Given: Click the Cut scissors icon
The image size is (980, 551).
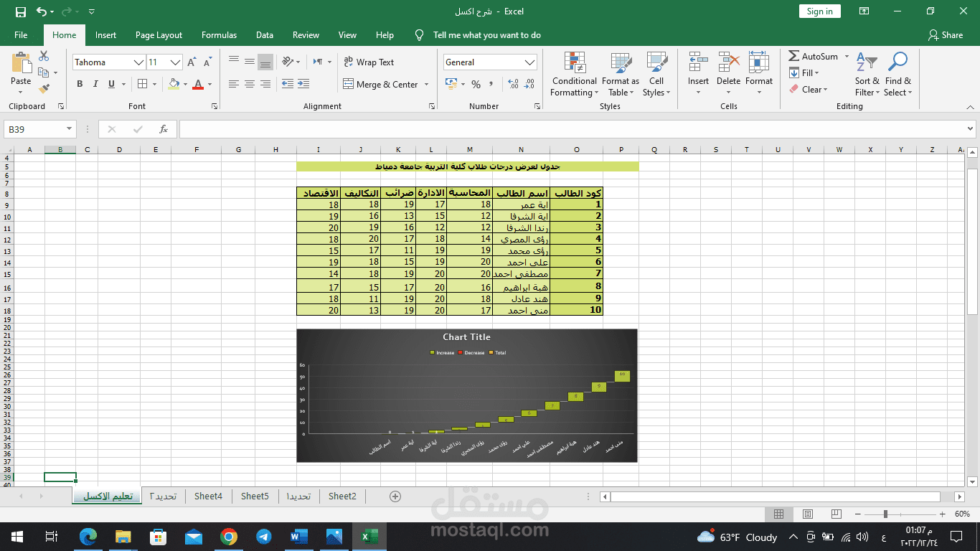Looking at the screenshot, I should (x=44, y=56).
